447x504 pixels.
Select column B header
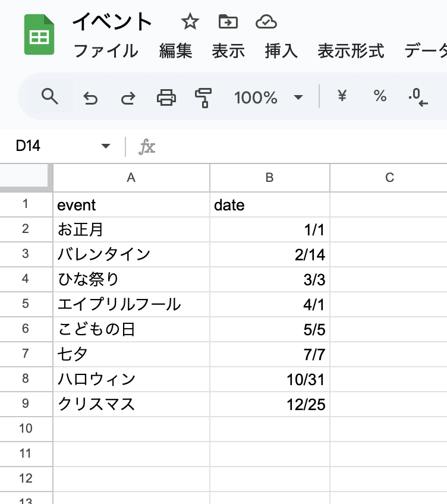tap(270, 178)
